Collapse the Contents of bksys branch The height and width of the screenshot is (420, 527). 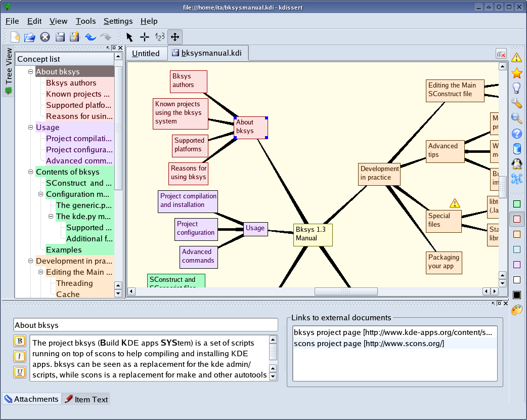[30, 172]
